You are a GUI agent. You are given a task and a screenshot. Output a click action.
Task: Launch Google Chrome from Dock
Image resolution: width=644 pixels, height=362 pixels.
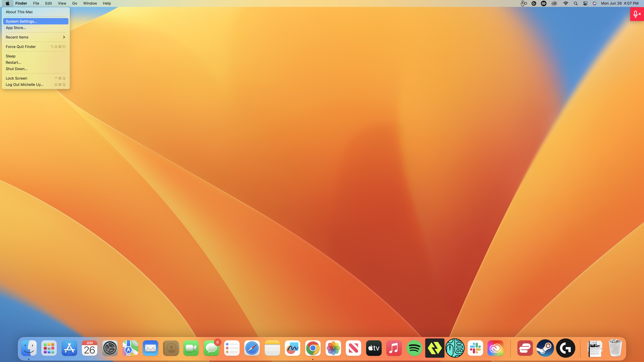[x=313, y=348]
